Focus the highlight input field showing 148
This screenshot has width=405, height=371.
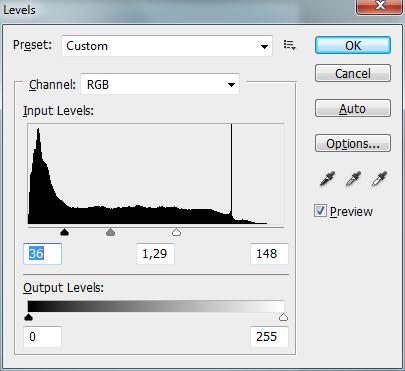269,254
